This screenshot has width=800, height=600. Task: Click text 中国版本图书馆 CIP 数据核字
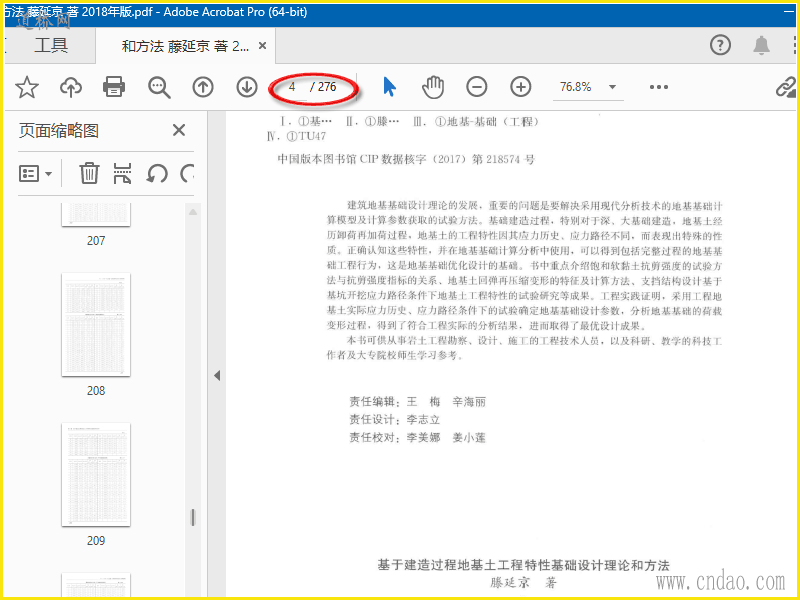point(352,159)
